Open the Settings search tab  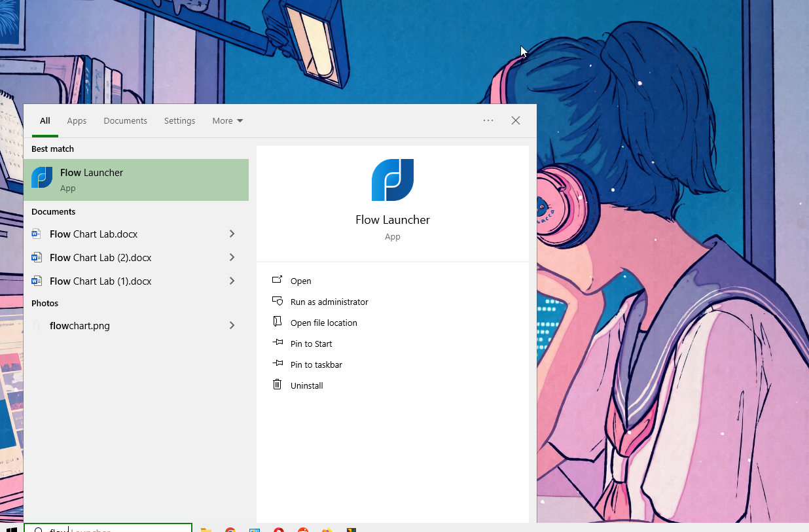[x=179, y=120]
